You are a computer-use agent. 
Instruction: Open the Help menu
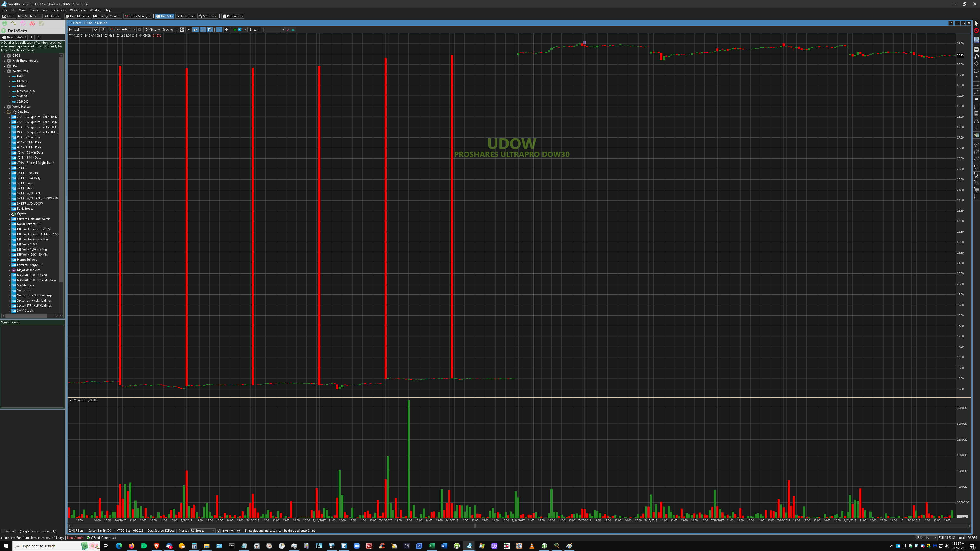[108, 10]
